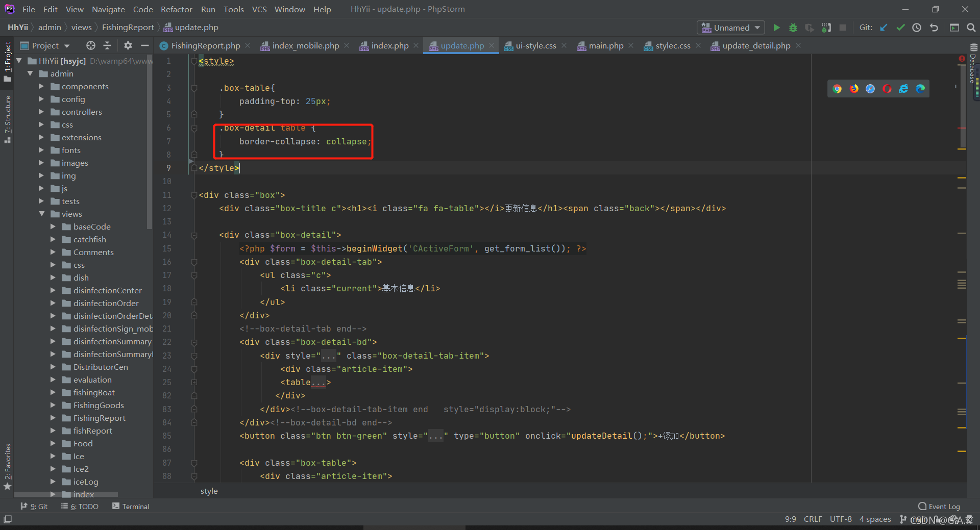Fold the div class box at line 11
This screenshot has width=980, height=530.
(194, 195)
